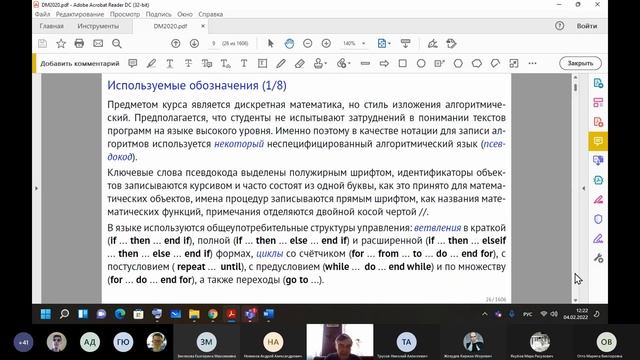Select the Polygon shape tool
The image size is (640, 360).
458,63
